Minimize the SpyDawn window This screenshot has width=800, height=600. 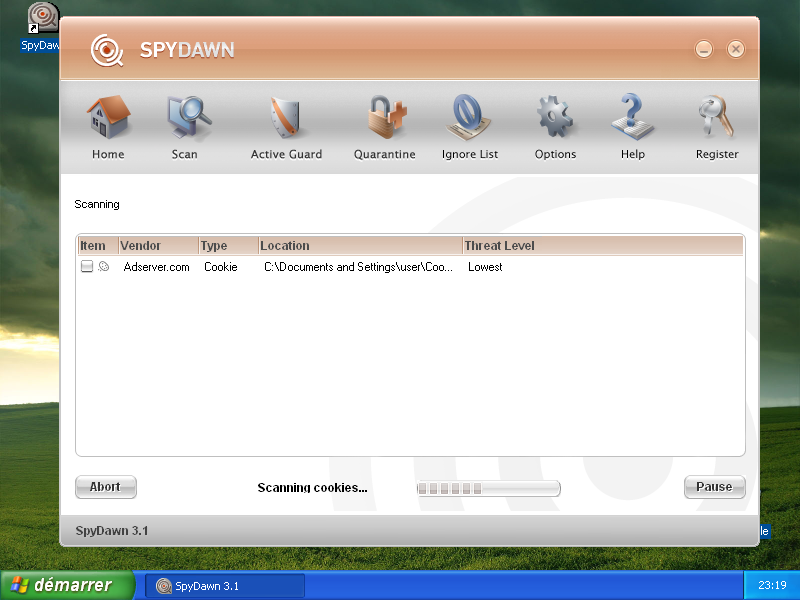point(704,49)
